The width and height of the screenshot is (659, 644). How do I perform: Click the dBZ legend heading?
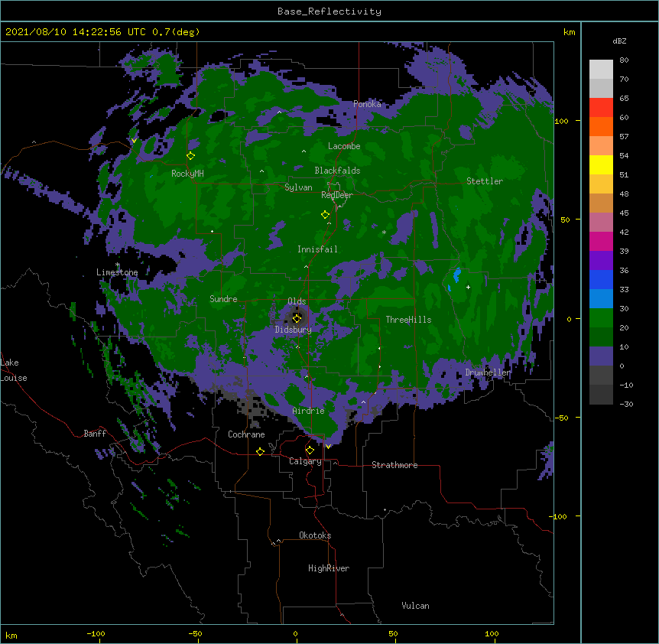[x=619, y=41]
